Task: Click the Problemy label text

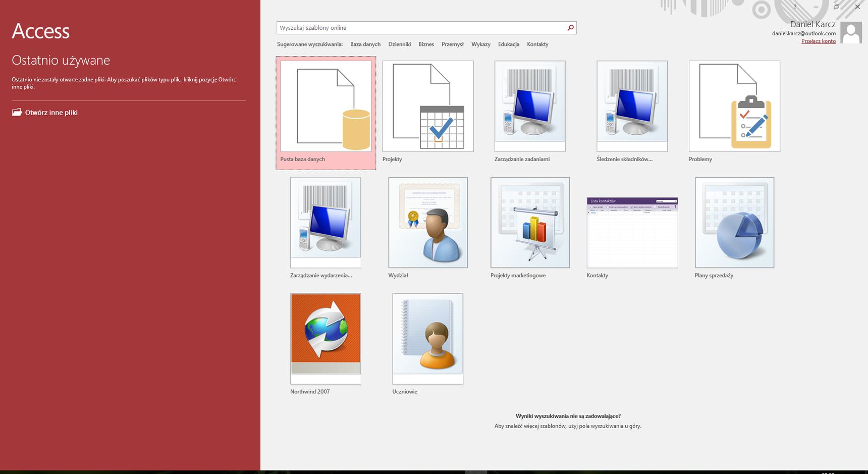Action: click(700, 159)
